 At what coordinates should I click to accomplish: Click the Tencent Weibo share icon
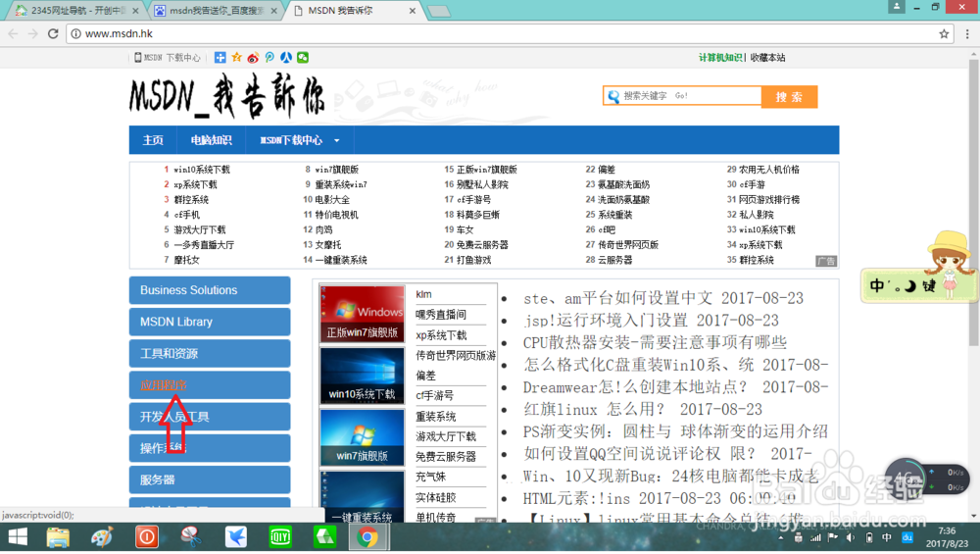(x=269, y=58)
